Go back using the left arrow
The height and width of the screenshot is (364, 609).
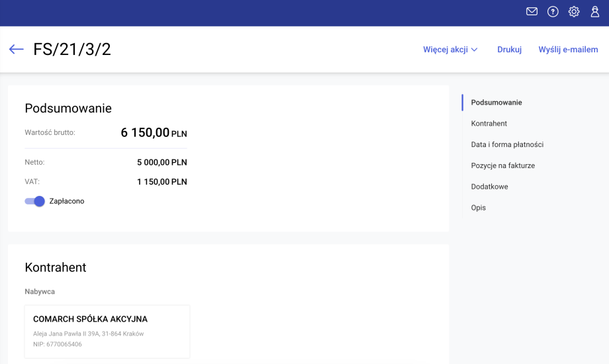coord(17,50)
